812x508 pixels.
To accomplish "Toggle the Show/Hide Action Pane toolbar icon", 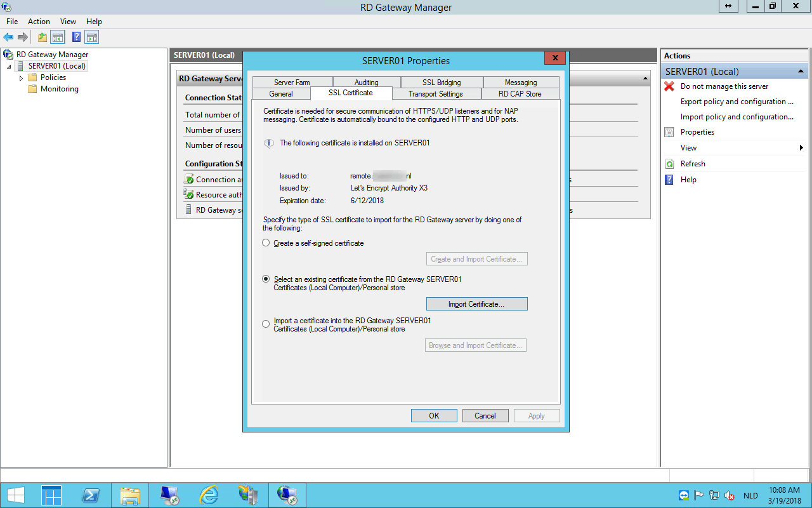I will [x=92, y=37].
